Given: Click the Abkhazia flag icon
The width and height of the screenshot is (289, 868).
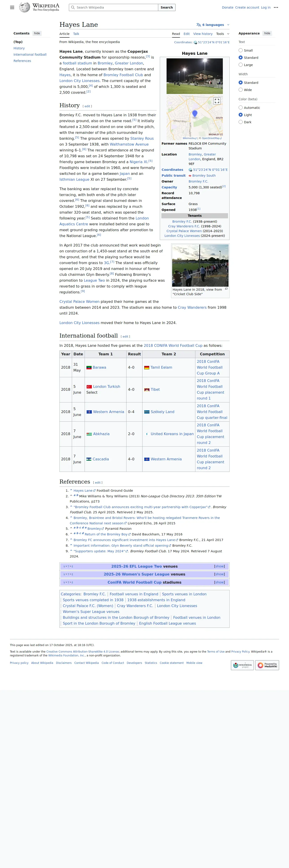Looking at the screenshot, I should [x=89, y=434].
